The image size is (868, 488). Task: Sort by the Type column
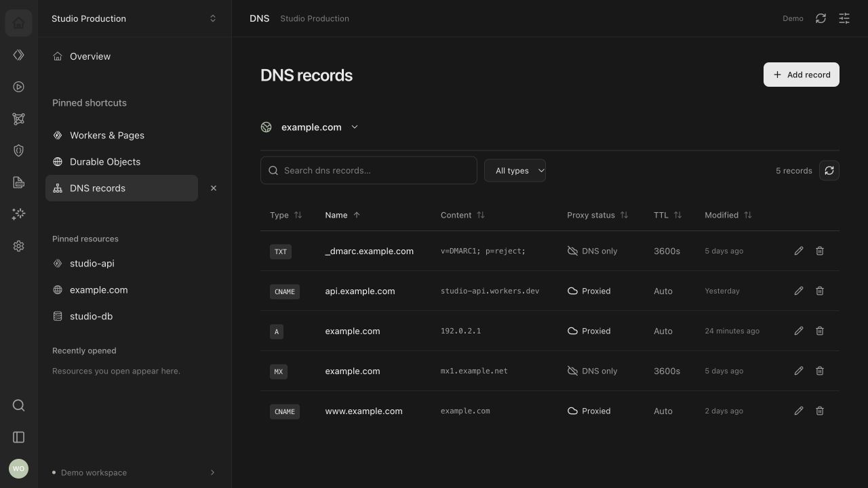[x=286, y=215]
